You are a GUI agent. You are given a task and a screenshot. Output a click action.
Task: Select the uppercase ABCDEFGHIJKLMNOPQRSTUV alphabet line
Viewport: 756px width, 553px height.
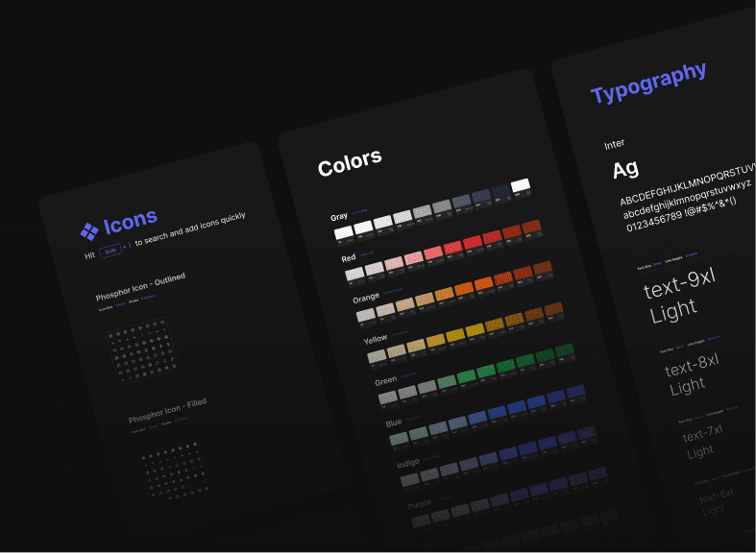point(688,184)
